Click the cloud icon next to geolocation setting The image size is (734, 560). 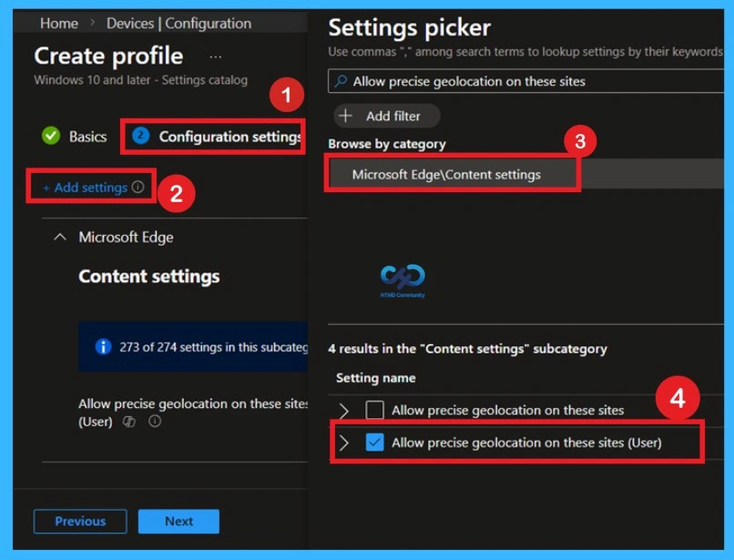tap(128, 421)
